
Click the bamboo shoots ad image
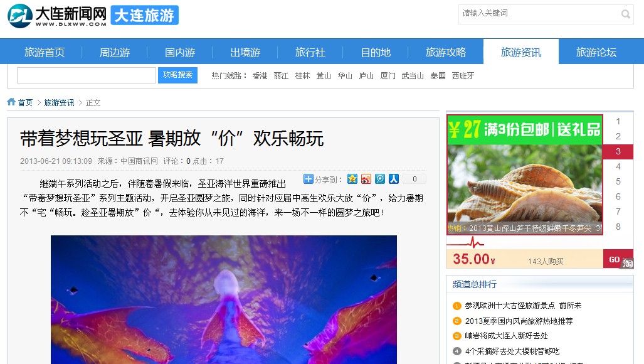[x=524, y=174]
